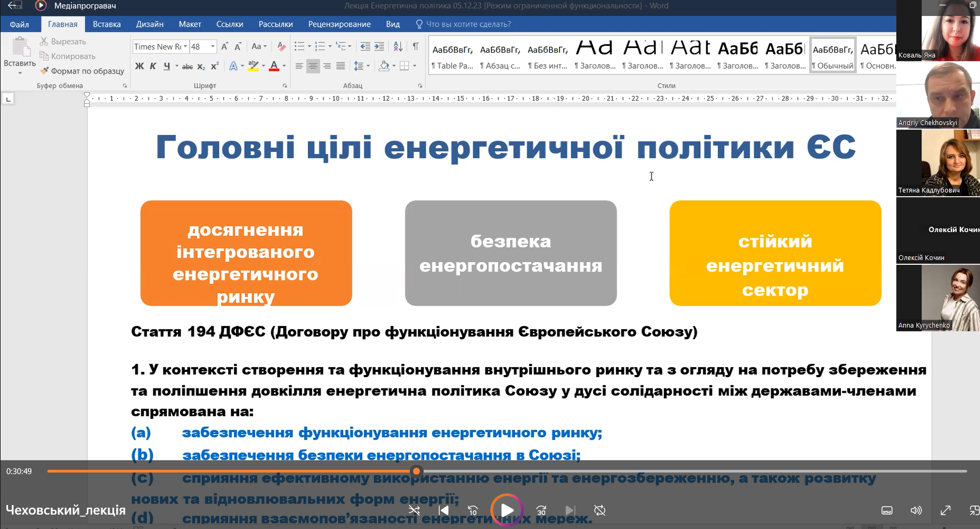Toggle bold (Ж) formatting

(x=139, y=66)
